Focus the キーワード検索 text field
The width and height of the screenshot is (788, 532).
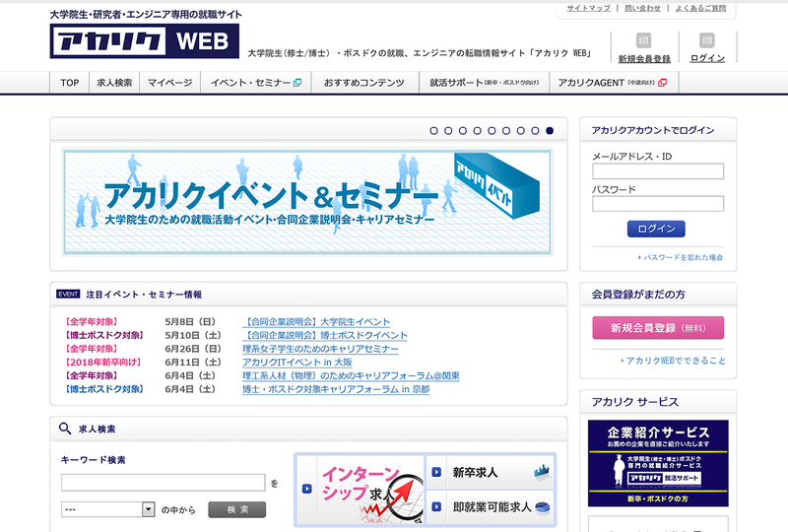click(164, 483)
